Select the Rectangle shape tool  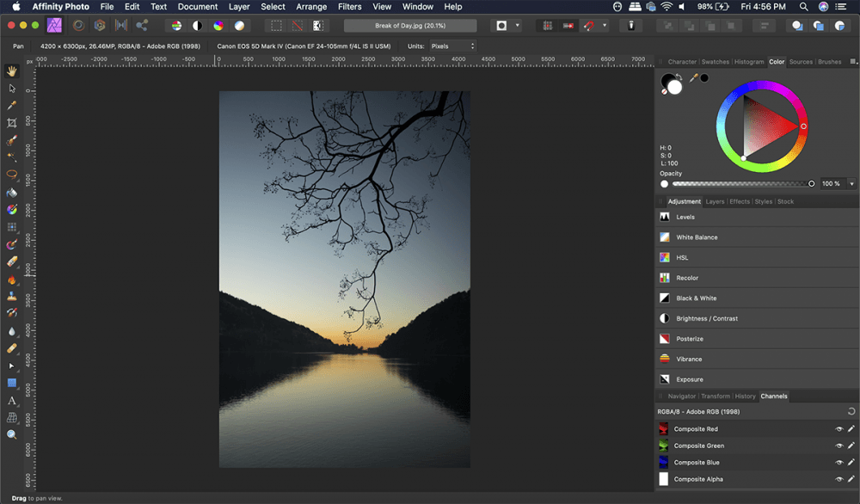12,383
